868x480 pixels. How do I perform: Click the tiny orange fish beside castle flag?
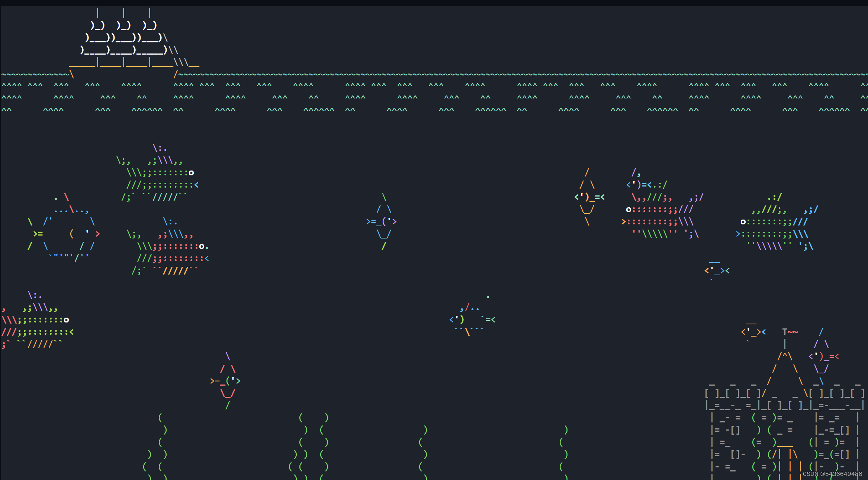pos(753,331)
